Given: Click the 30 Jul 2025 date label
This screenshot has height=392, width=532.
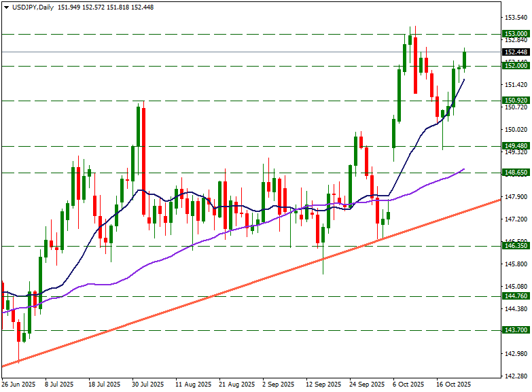Looking at the screenshot, I should (x=147, y=384).
